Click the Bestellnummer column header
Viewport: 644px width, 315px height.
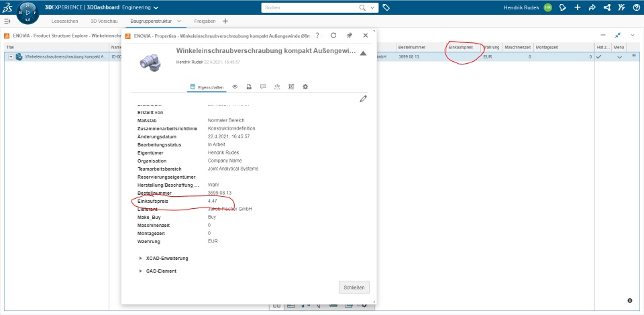pyautogui.click(x=412, y=48)
